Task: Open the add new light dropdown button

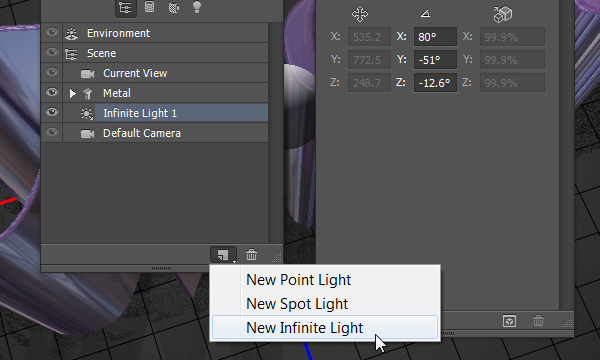Action: coord(223,255)
